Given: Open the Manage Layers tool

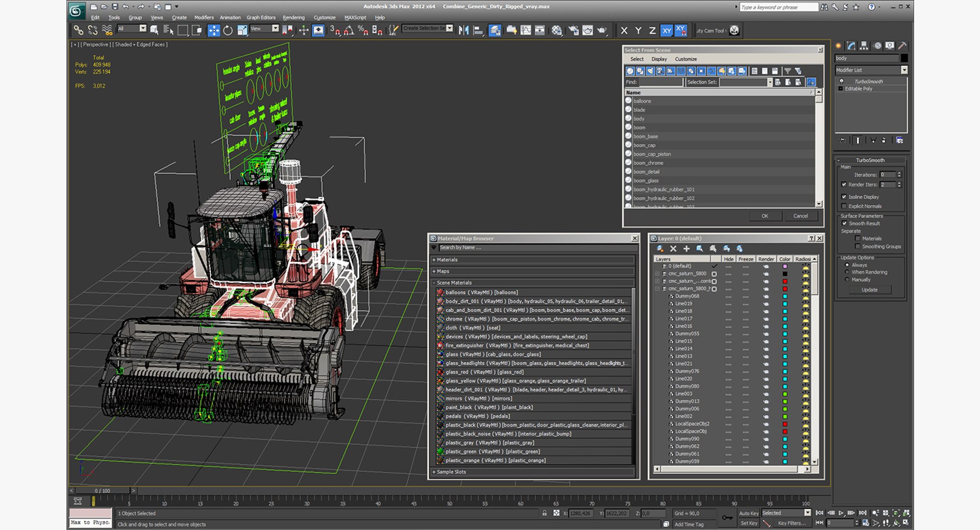Looking at the screenshot, I should coord(495,30).
